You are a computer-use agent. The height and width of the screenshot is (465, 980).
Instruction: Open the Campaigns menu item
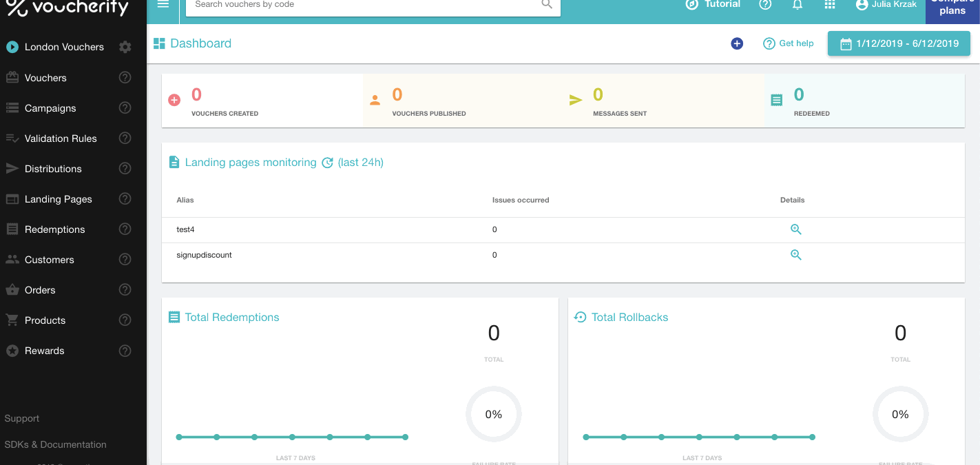coord(50,108)
